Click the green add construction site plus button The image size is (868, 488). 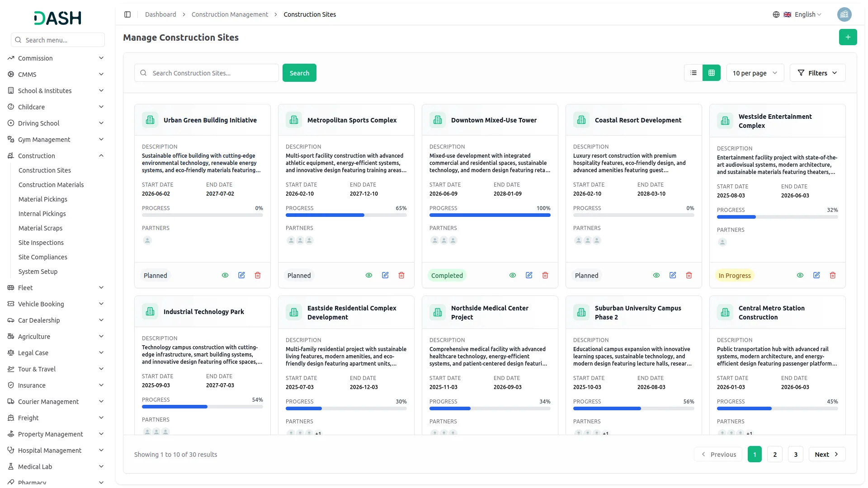[x=848, y=37]
